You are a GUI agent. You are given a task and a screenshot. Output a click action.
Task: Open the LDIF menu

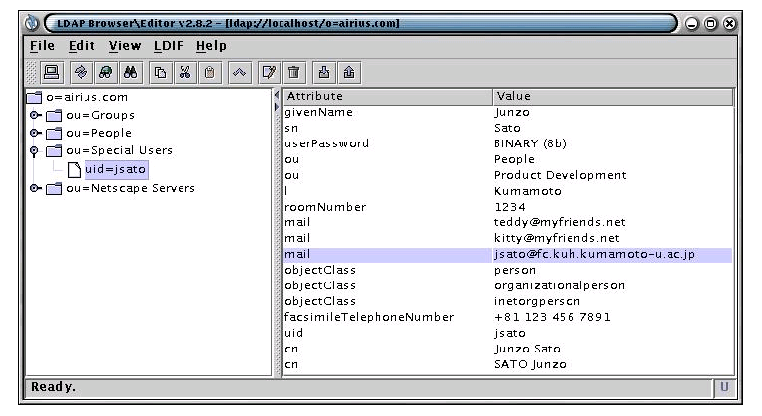pos(169,46)
